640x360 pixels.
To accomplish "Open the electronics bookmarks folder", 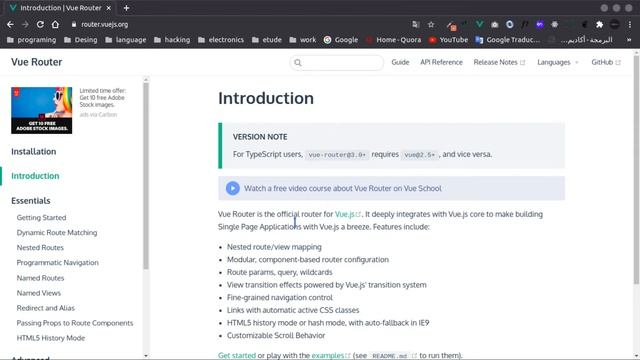I will point(221,40).
